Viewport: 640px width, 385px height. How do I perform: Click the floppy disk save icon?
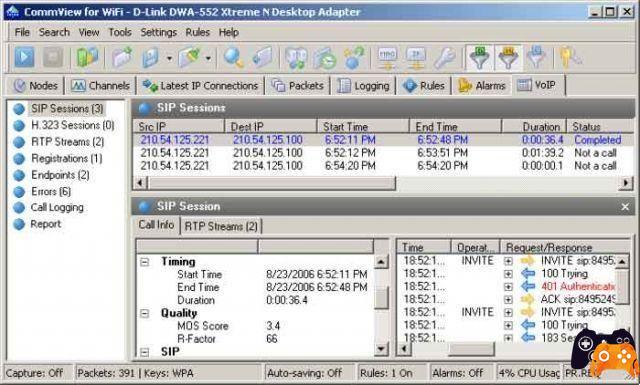(x=151, y=57)
